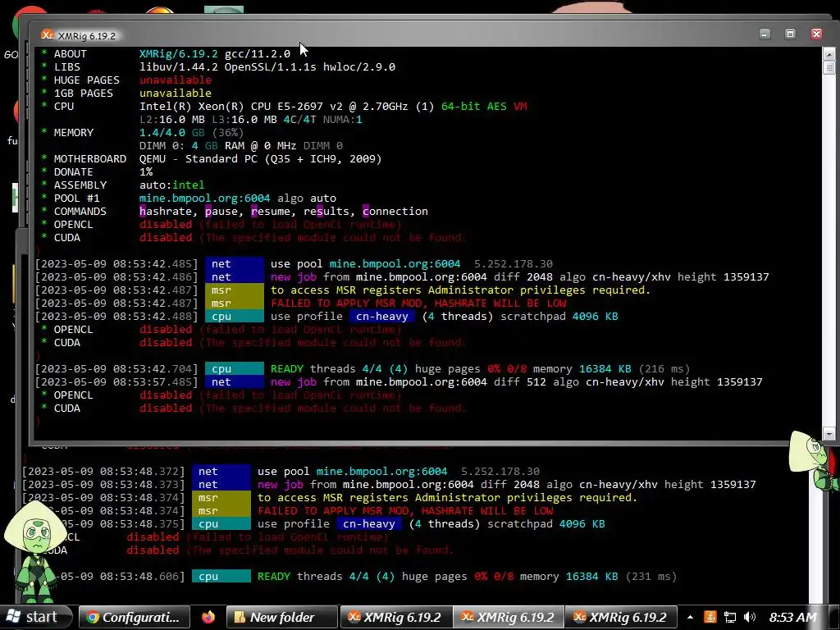Click the XMRig icon in the window title bar
The width and height of the screenshot is (840, 630).
pyautogui.click(x=47, y=34)
